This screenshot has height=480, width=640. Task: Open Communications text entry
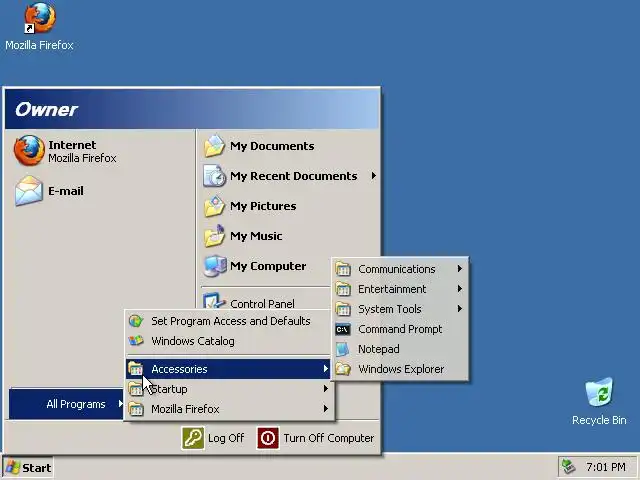397,269
